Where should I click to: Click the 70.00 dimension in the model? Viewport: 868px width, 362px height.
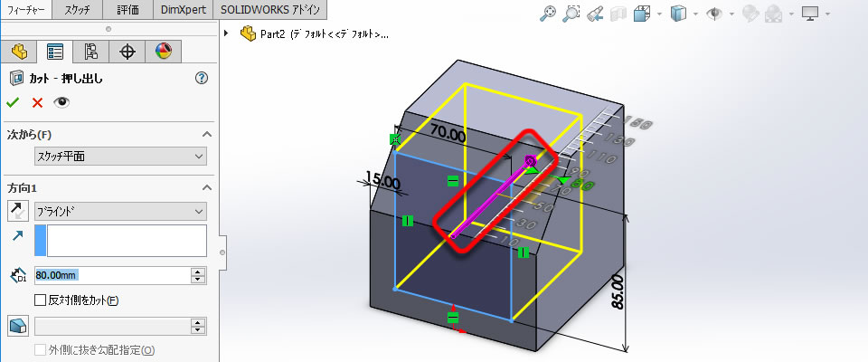click(448, 135)
